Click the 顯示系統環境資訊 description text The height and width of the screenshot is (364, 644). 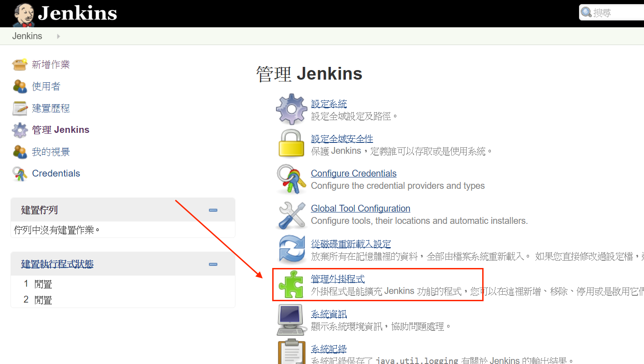(x=381, y=326)
